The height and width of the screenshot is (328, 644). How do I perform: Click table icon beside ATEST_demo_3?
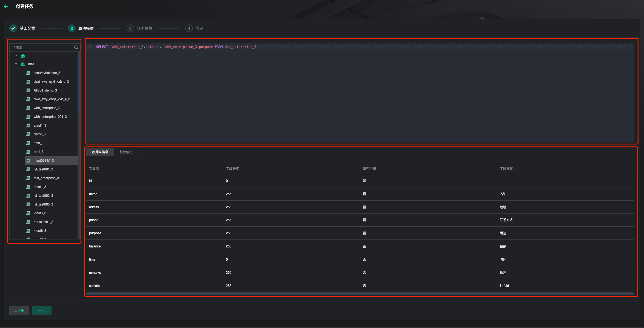coord(28,90)
